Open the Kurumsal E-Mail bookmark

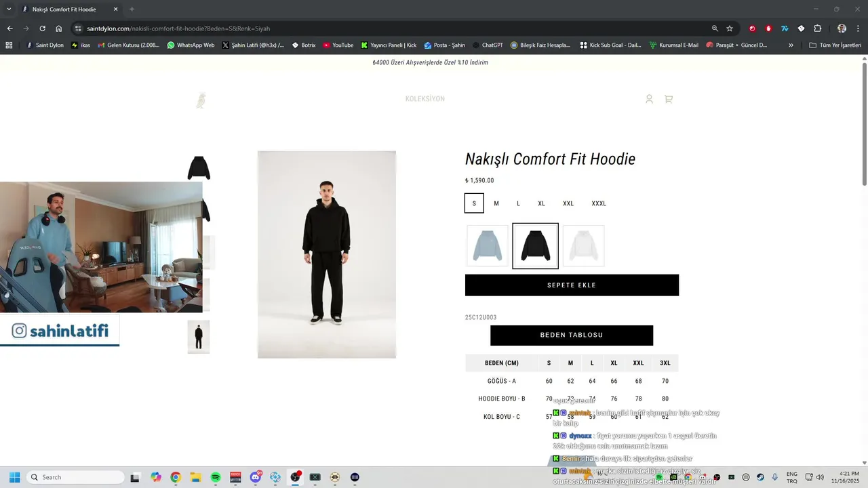coord(674,45)
